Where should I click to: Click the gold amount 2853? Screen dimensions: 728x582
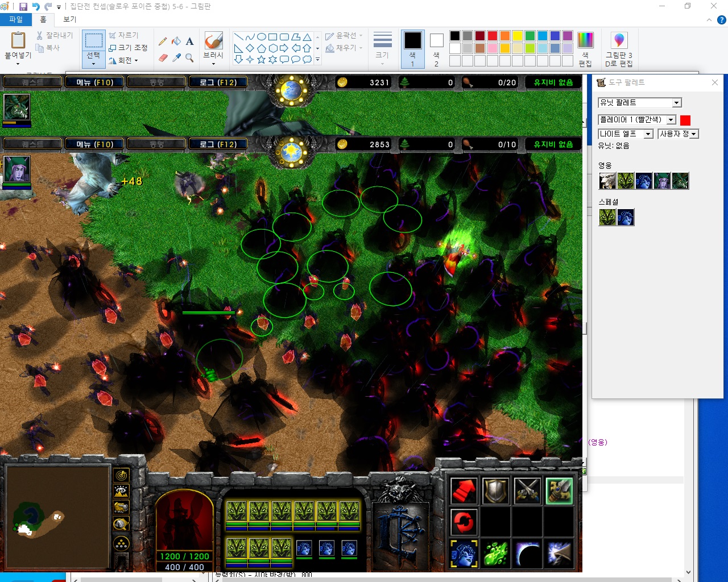coord(379,144)
